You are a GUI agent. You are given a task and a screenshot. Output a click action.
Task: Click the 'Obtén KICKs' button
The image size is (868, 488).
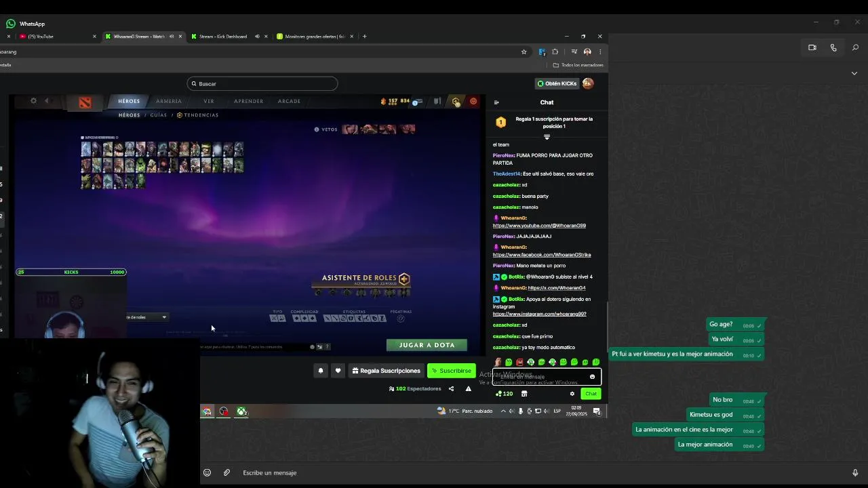(x=557, y=83)
